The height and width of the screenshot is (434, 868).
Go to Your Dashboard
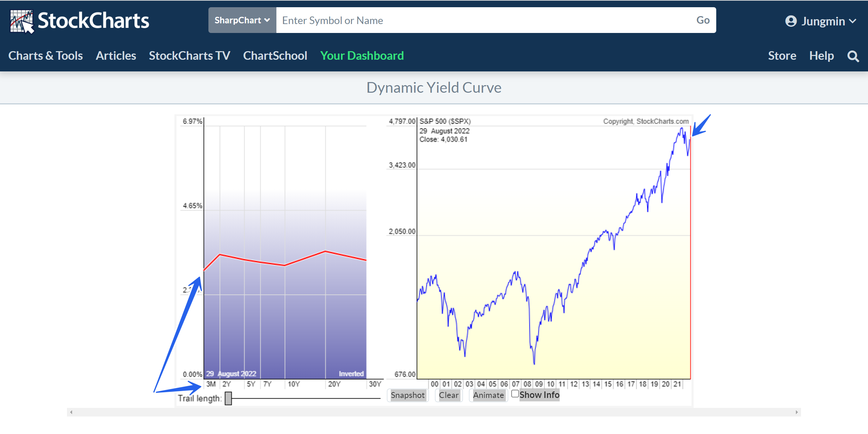(362, 56)
